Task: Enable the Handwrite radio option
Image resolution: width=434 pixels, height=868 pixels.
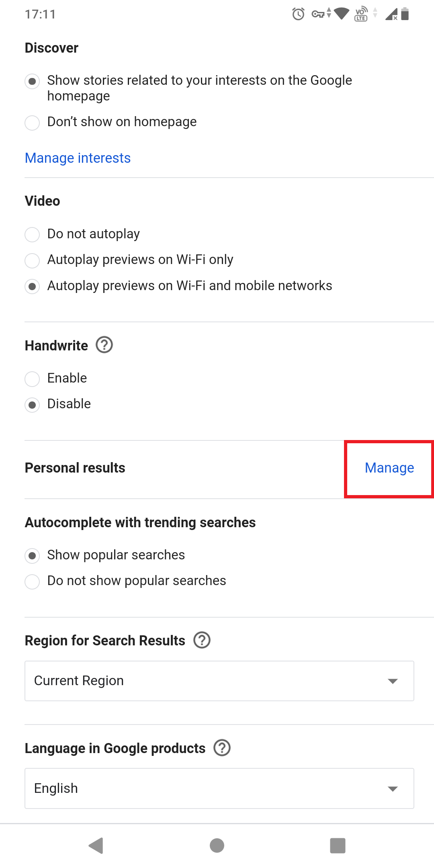Action: [x=32, y=379]
